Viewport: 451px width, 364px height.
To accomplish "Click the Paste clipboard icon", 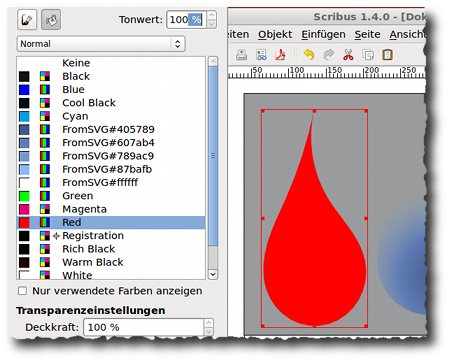I will tap(387, 55).
